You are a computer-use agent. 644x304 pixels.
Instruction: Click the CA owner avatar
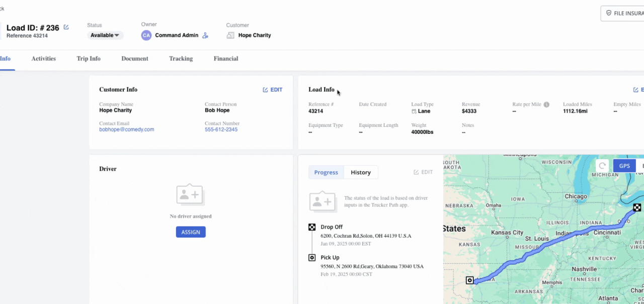146,35
